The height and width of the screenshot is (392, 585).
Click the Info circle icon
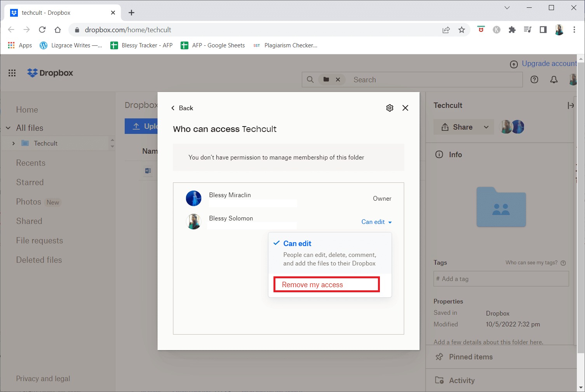(439, 154)
